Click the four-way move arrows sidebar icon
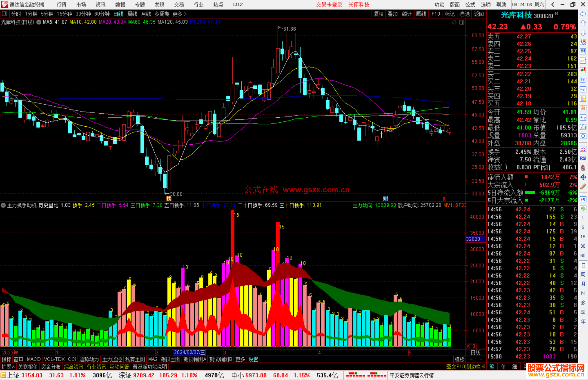 click(583, 177)
